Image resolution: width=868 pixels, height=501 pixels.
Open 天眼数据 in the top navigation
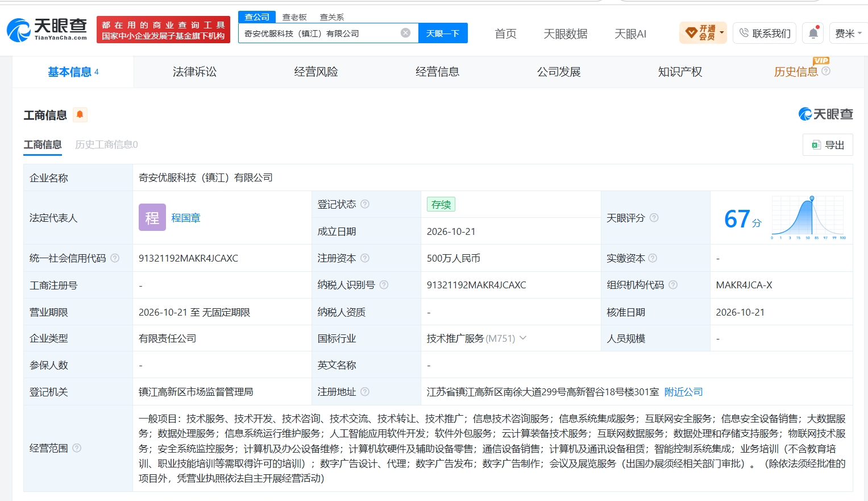click(x=566, y=34)
